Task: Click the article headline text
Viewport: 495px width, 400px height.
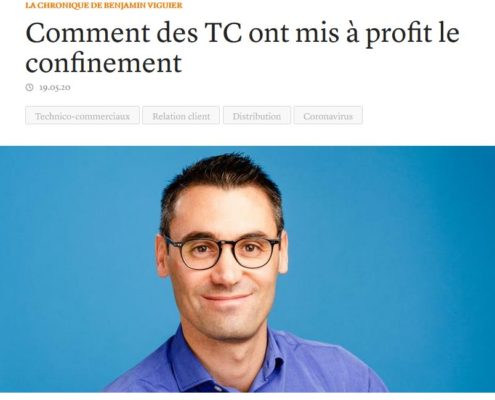Action: pyautogui.click(x=242, y=48)
